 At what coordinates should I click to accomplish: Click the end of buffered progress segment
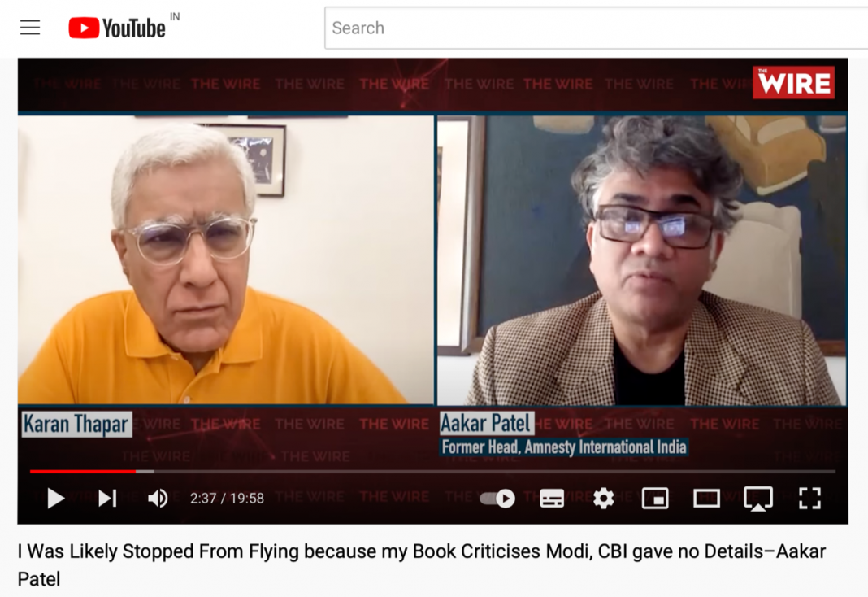[153, 471]
